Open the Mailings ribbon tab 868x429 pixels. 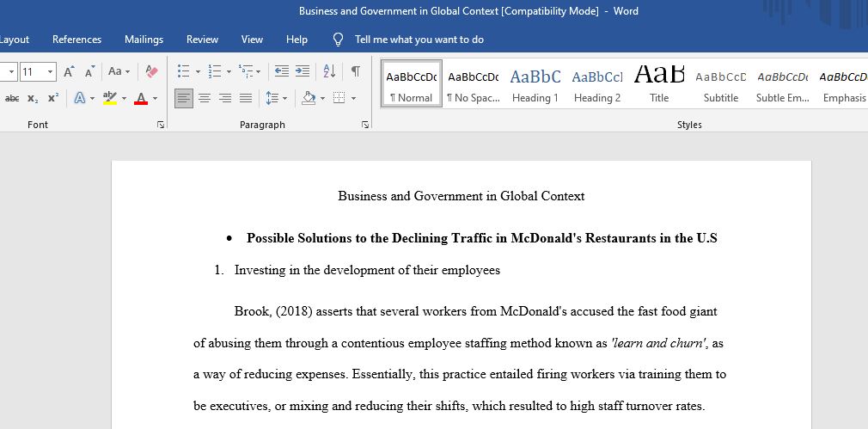pyautogui.click(x=144, y=40)
